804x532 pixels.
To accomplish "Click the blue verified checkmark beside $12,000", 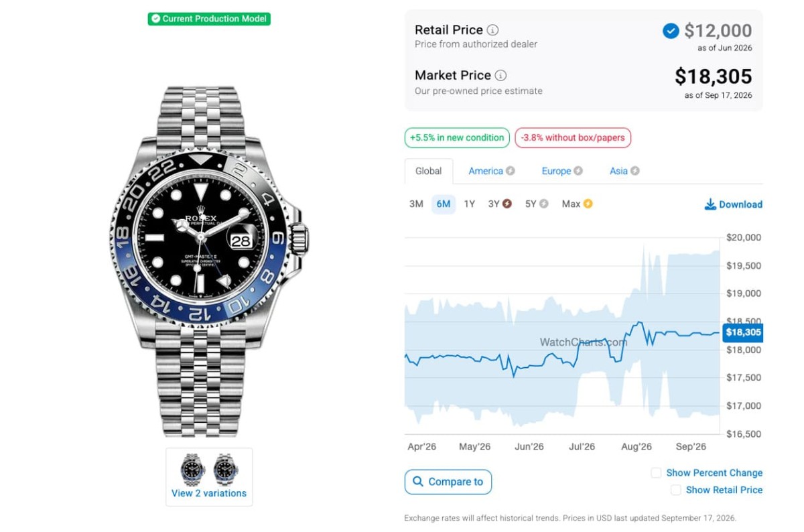I will pos(671,31).
